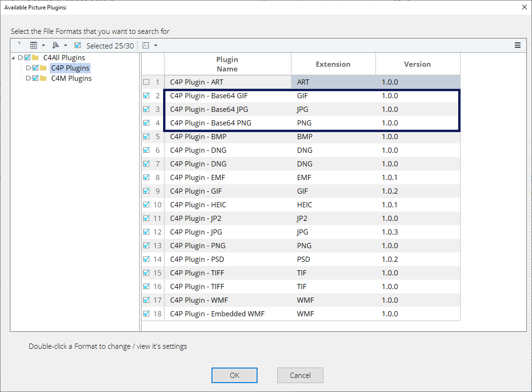Screen dimensions: 532x392
Task: Uncheck the Base64 PNG plugin checkbox
Action: coord(146,123)
